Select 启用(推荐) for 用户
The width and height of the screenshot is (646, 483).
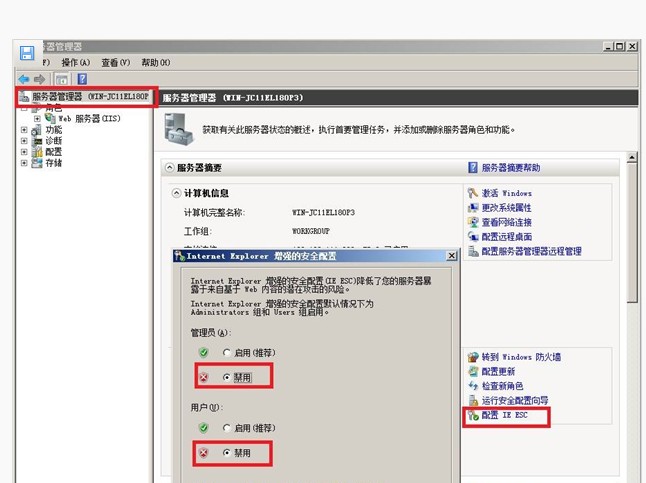[227, 428]
